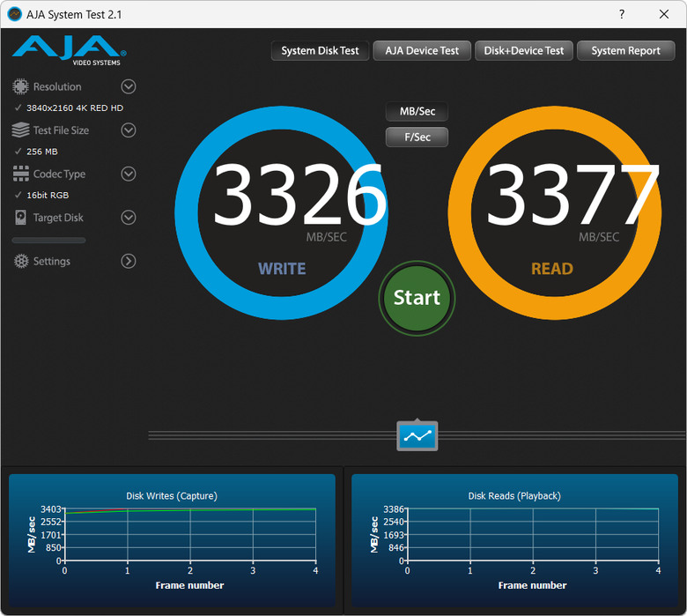The width and height of the screenshot is (687, 616).
Task: Click the Settings gear icon
Action: [21, 261]
